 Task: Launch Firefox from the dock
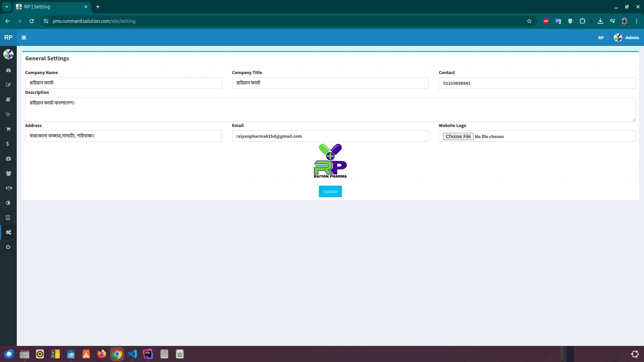coord(102,354)
